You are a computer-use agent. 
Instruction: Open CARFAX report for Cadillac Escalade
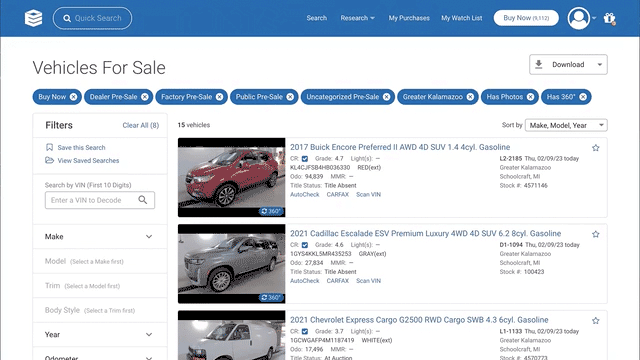click(x=338, y=281)
